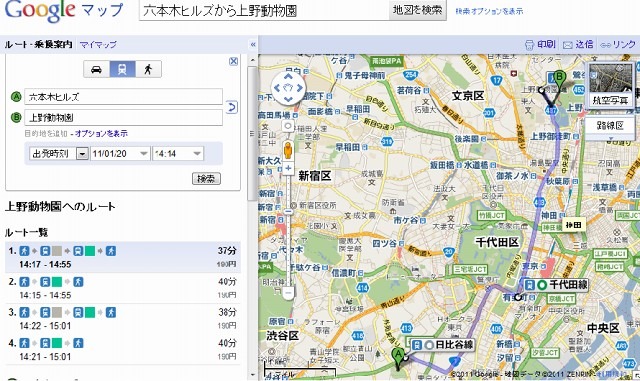The image size is (640, 381).
Task: Click the destination field 上野動物園
Action: (x=123, y=118)
